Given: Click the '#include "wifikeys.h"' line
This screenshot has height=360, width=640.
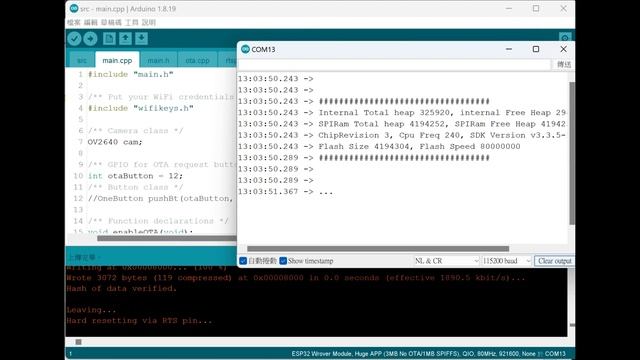Looking at the screenshot, I should (x=140, y=108).
